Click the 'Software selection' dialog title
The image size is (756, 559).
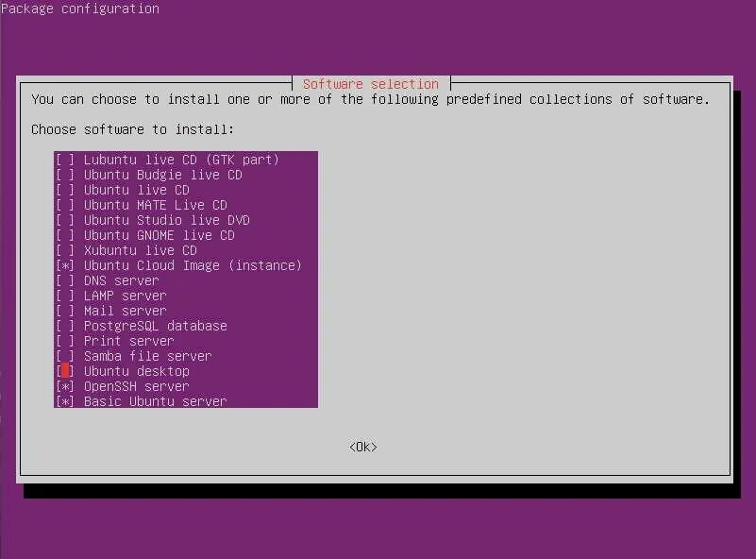(371, 84)
